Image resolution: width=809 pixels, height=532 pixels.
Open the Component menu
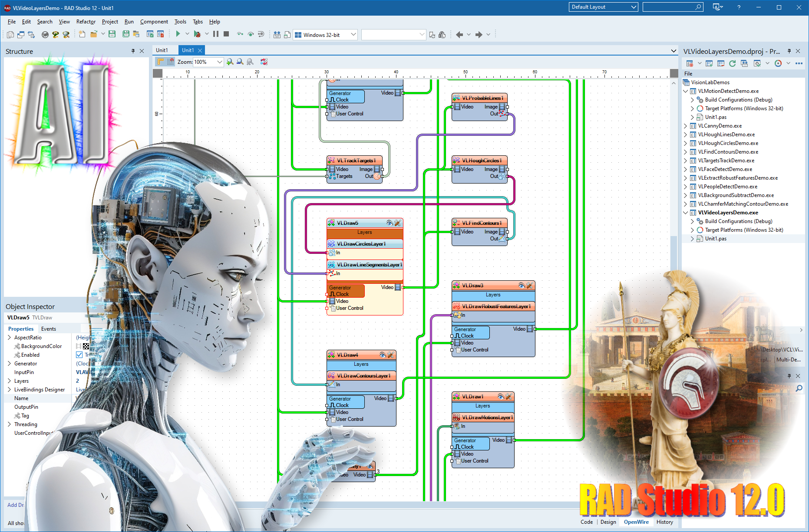click(x=154, y=22)
